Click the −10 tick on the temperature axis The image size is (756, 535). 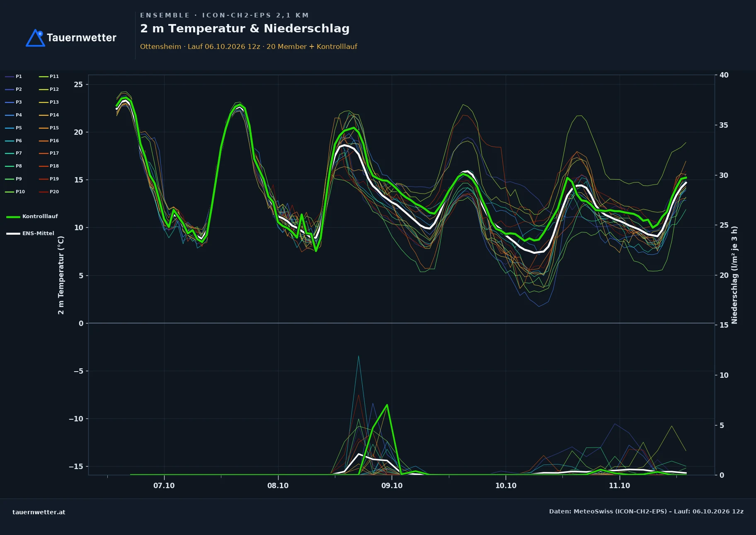pos(76,419)
